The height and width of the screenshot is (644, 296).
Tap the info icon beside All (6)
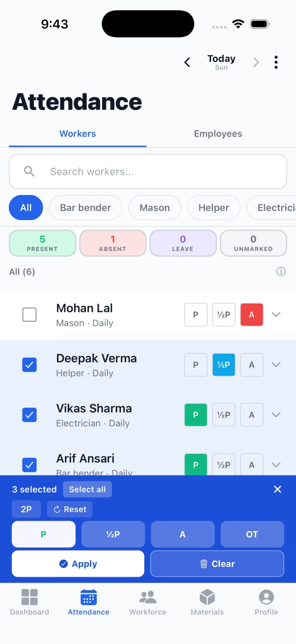[x=281, y=272]
